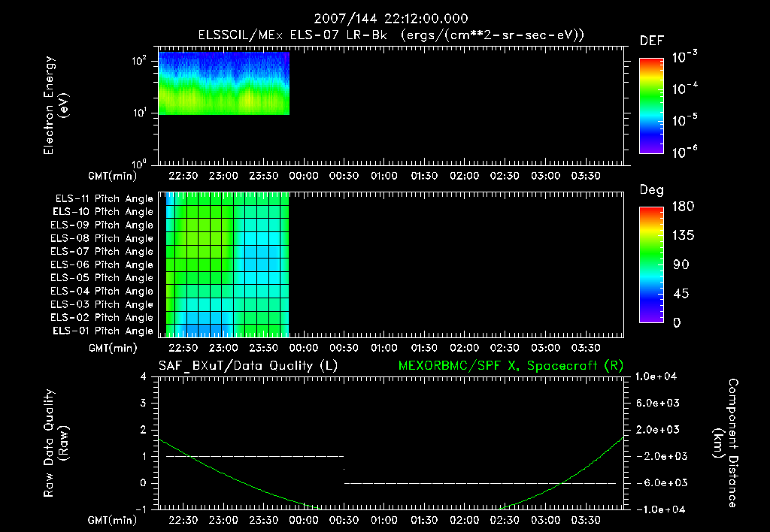Click the white data quality line at level 1

pyautogui.click(x=255, y=456)
